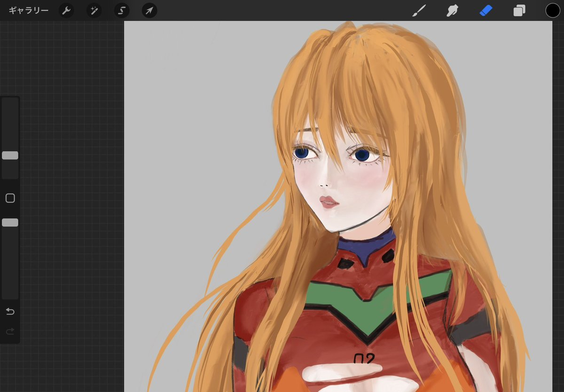
Task: Undo the last stroke with arrow
Action: [x=10, y=312]
